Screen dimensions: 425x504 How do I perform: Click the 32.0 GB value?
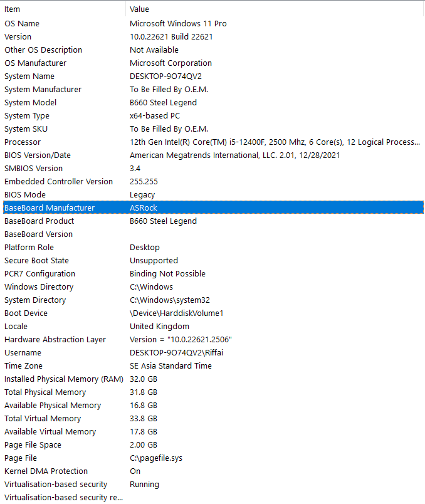(144, 379)
